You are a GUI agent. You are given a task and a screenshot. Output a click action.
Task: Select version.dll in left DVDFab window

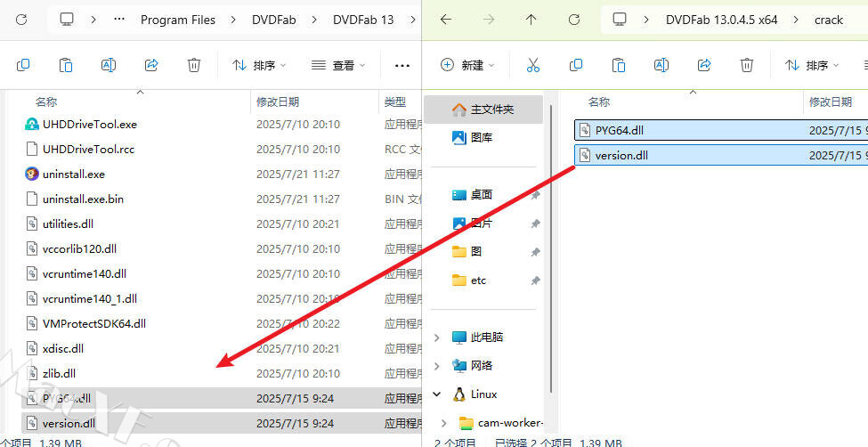[x=222, y=423]
